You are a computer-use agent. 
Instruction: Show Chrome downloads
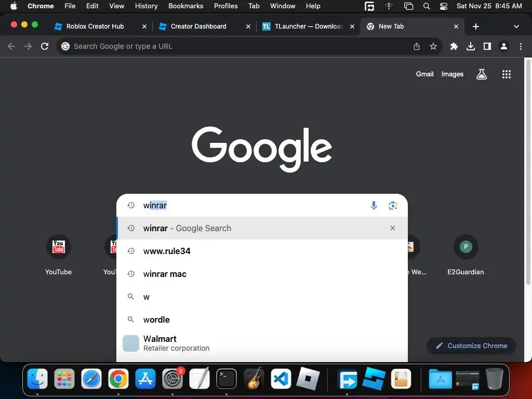tap(470, 46)
